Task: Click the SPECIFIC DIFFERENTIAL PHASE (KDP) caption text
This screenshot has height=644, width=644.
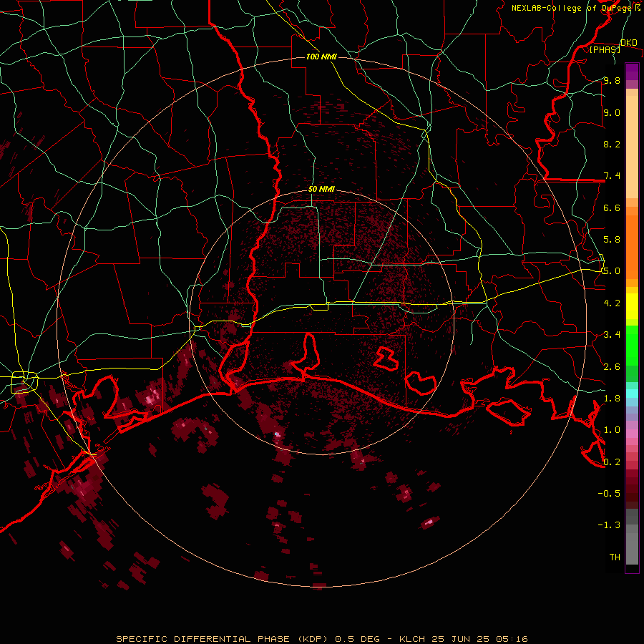Action: point(222,639)
